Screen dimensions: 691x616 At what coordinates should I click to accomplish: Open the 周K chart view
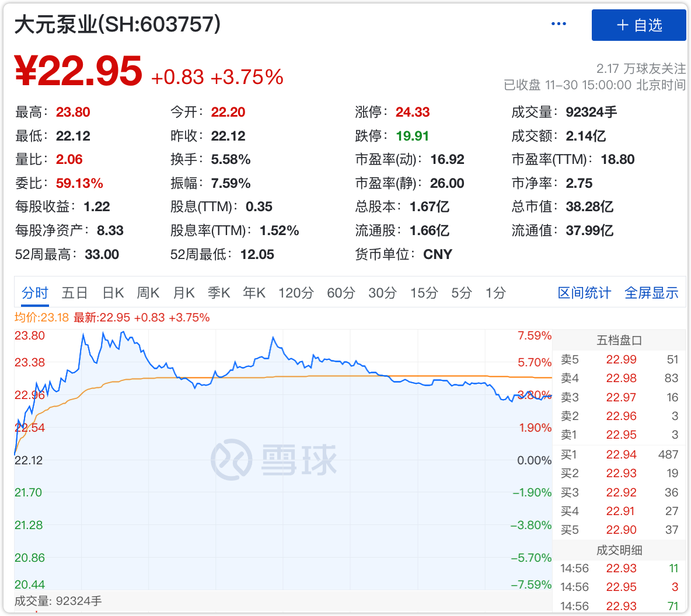coord(148,293)
